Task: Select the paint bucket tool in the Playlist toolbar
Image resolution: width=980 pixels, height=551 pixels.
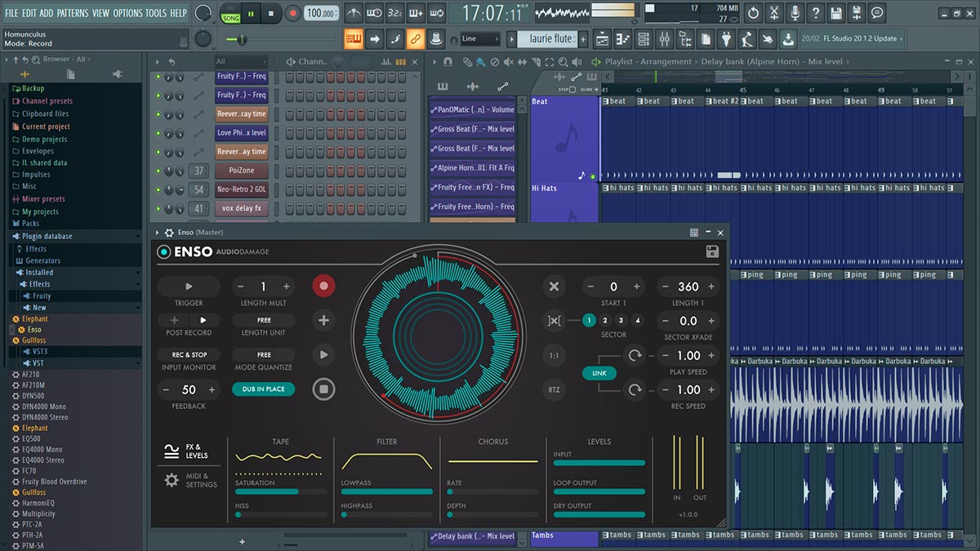Action: coord(482,62)
